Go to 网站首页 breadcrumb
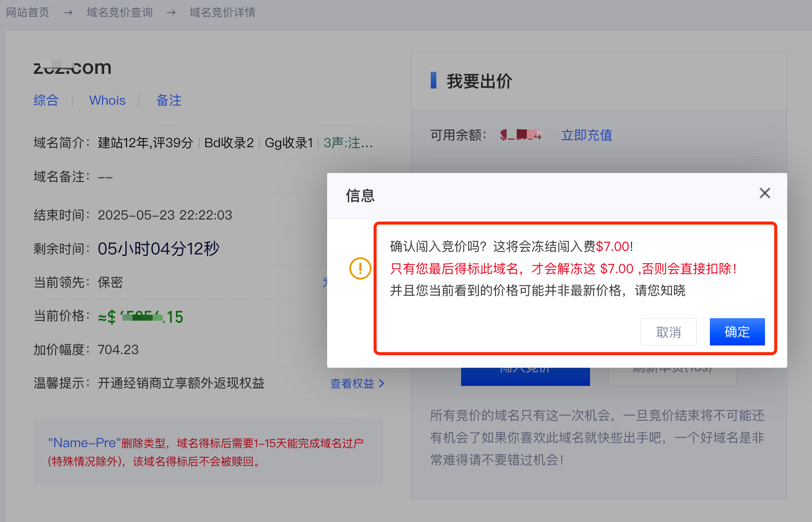The height and width of the screenshot is (522, 812). (x=28, y=12)
